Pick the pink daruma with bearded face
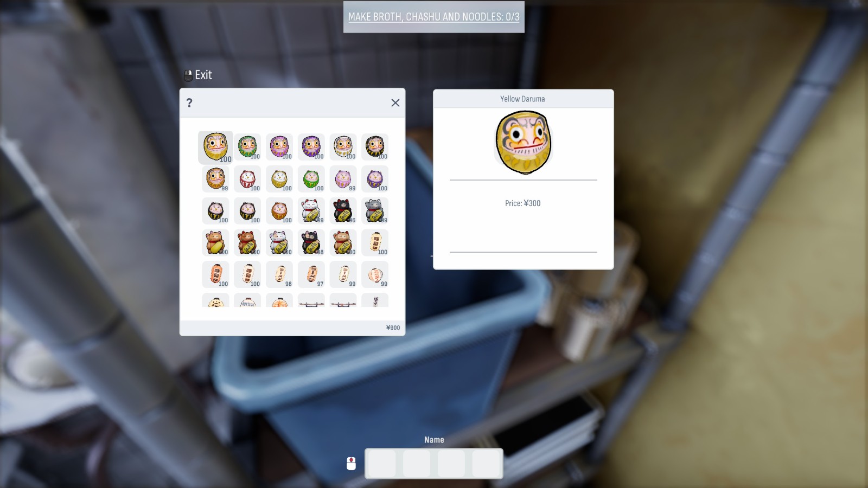Screen dimensions: 868x488 tap(279, 147)
